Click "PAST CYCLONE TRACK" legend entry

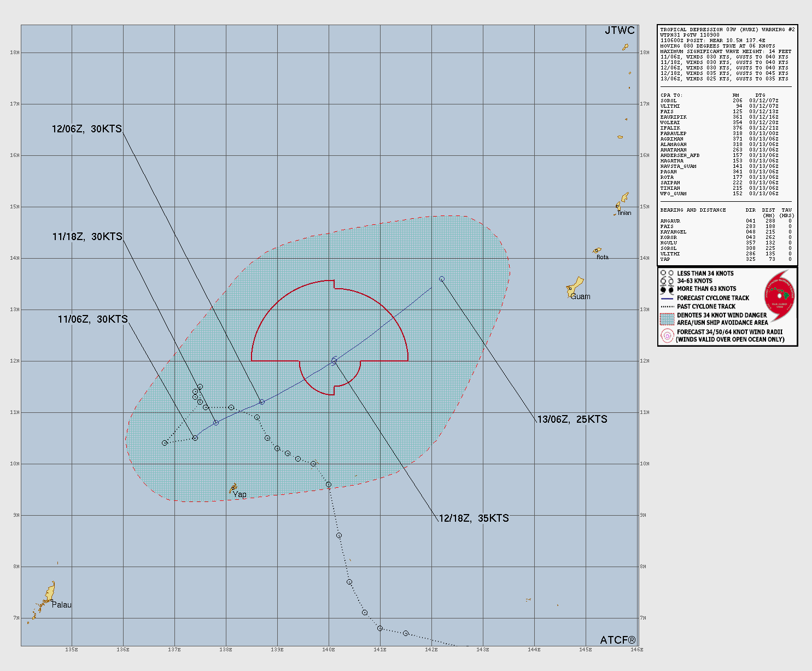point(706,306)
